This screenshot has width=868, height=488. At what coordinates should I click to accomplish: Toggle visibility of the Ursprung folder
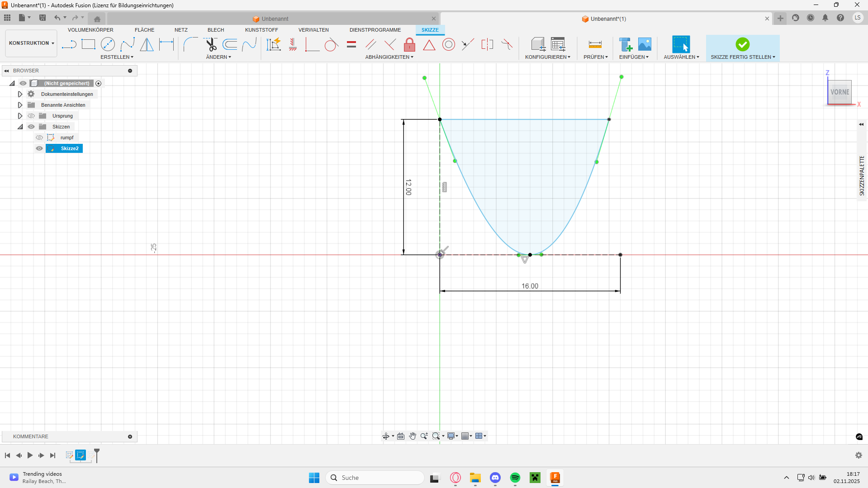pyautogui.click(x=31, y=115)
